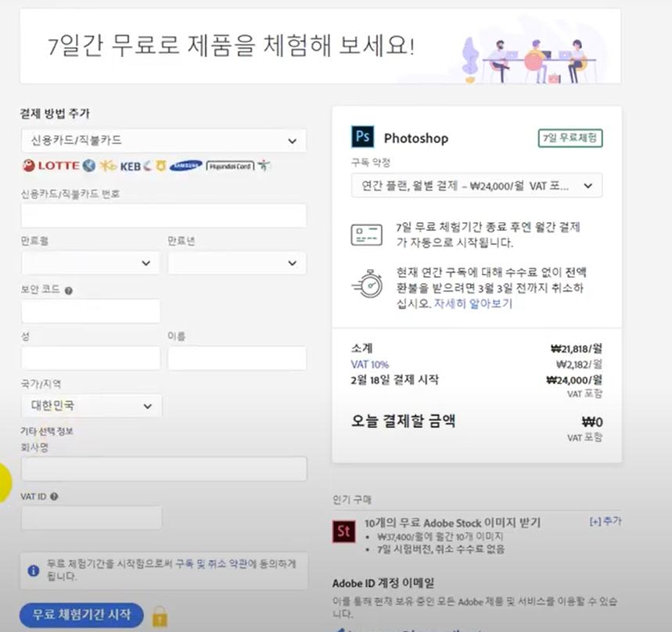Click the Hyundai Card logo
Screen dimensions: 672x632
click(230, 167)
